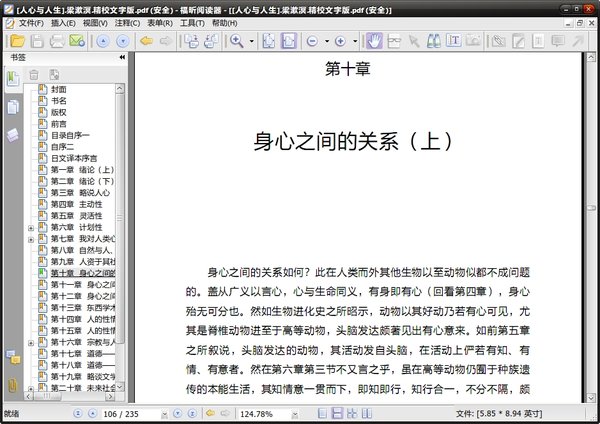Click the paperclip attachment tool icon
The image size is (600, 424).
point(499,41)
